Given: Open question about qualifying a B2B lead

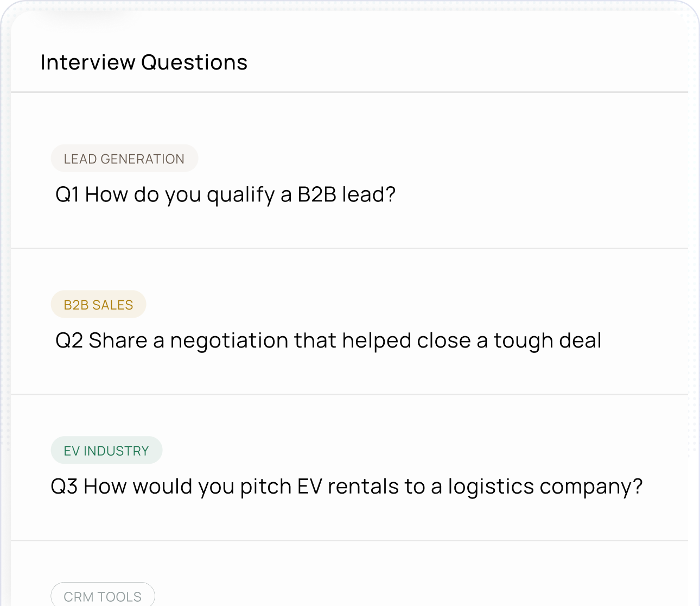Looking at the screenshot, I should pos(225,194).
